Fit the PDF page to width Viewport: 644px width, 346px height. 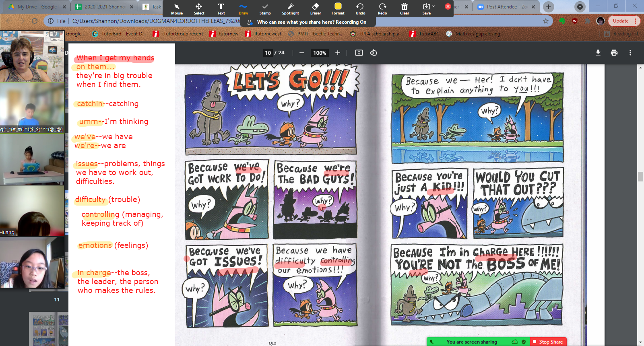pyautogui.click(x=359, y=53)
